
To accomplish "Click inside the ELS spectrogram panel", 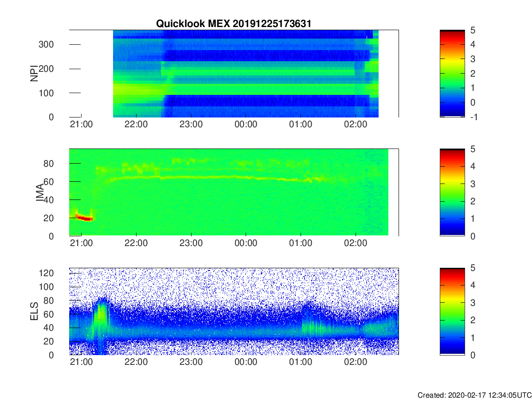I will (234, 311).
